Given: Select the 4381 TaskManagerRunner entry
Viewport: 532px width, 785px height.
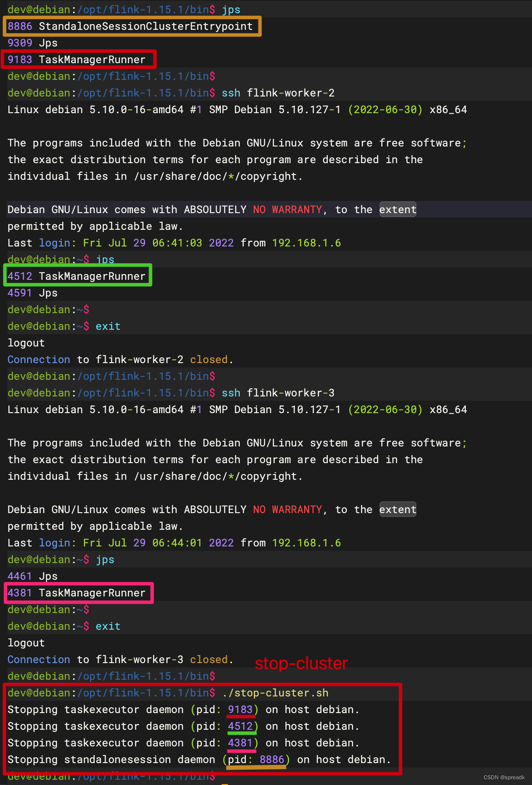Looking at the screenshot, I should (x=77, y=593).
